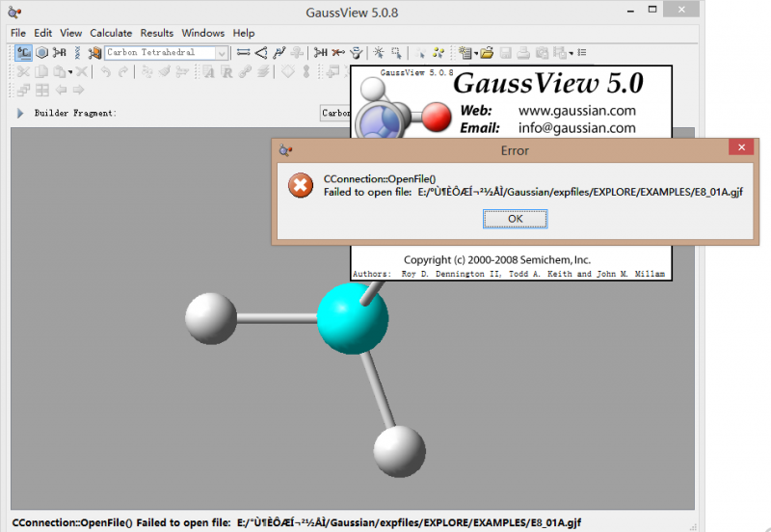Open the Preferences list icon
This screenshot has width=771, height=532.
pos(582,52)
